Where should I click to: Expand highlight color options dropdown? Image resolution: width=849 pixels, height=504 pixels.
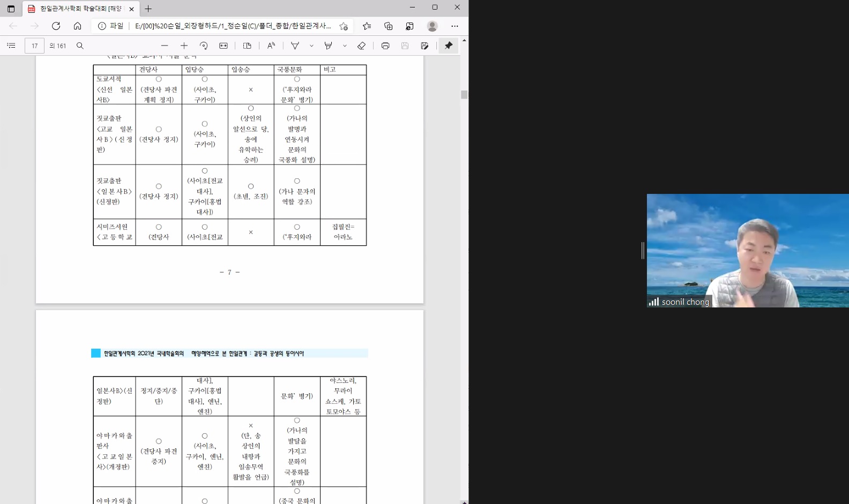[345, 46]
